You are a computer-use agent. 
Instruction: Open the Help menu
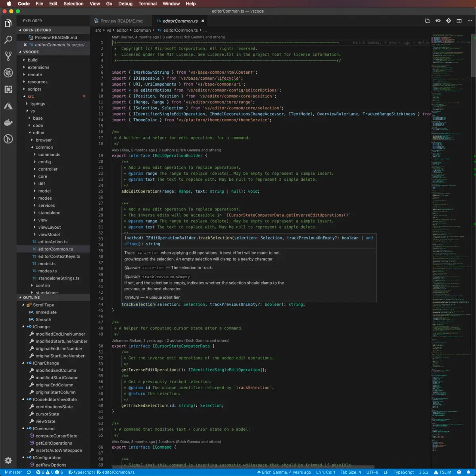coord(191,4)
